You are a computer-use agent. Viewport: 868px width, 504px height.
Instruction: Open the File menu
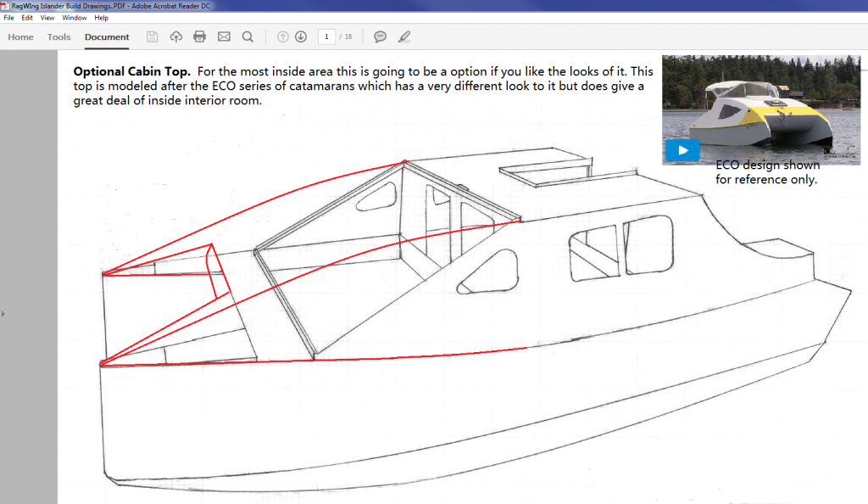click(9, 18)
